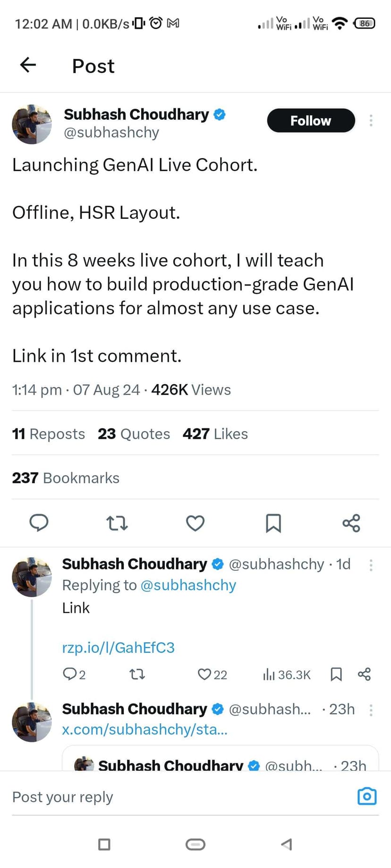Tap the reply bubble under the main post
The image size is (391, 868).
click(39, 523)
